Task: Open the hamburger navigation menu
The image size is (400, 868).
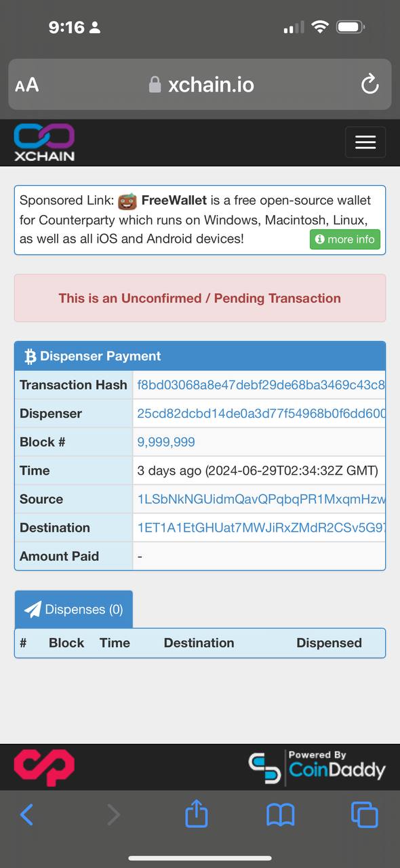Action: coord(365,142)
